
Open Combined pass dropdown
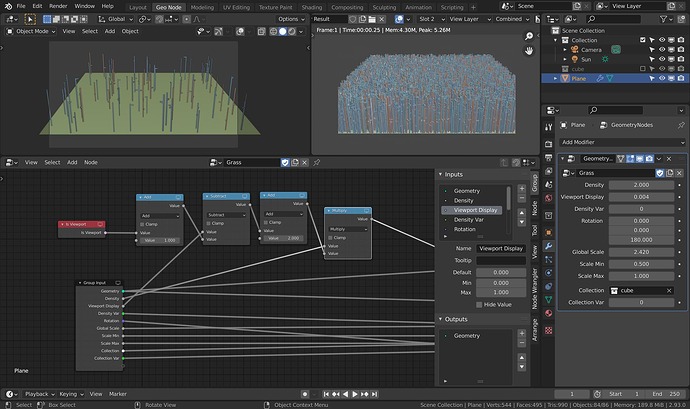[512, 19]
